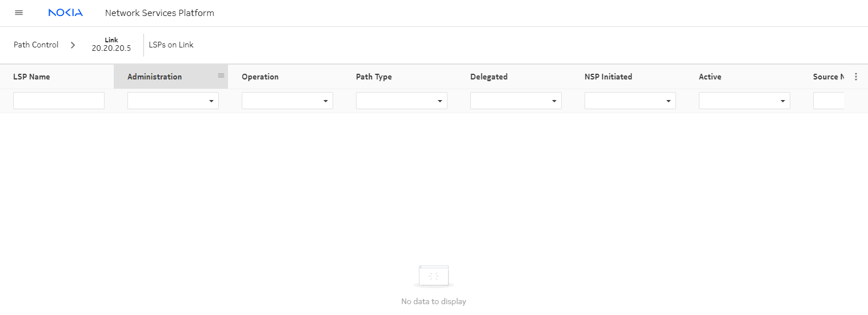The width and height of the screenshot is (868, 315).
Task: Open Administration column menu icon
Action: point(221,75)
